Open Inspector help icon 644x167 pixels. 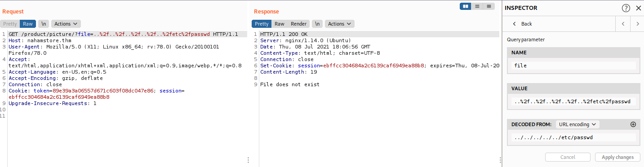click(626, 8)
